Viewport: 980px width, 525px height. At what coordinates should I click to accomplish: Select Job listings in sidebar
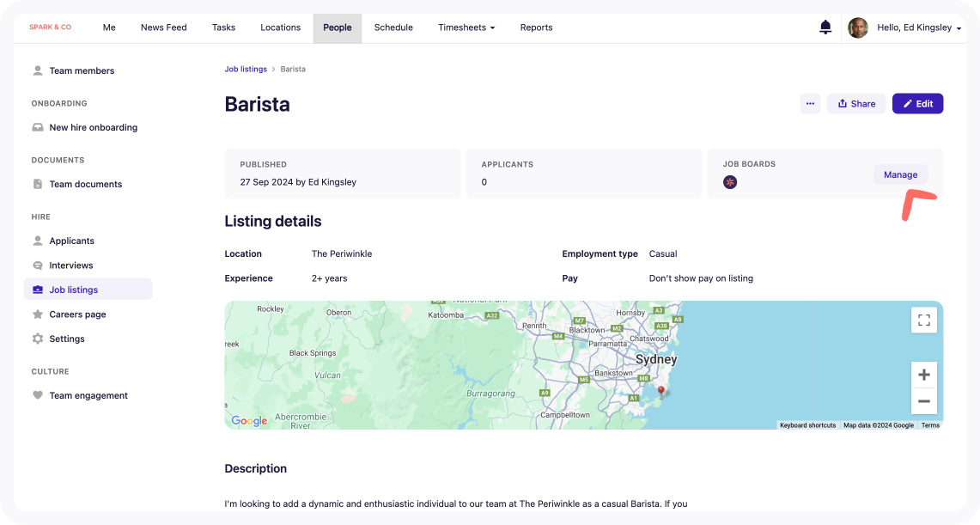tap(88, 290)
